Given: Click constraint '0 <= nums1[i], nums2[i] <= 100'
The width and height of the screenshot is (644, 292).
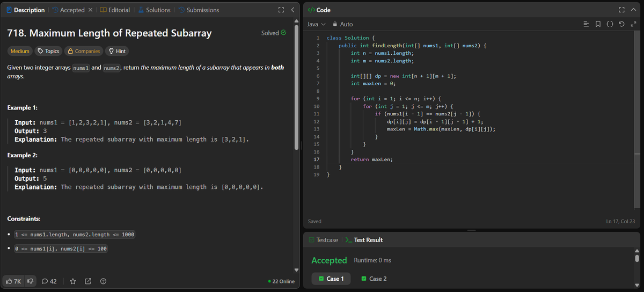Looking at the screenshot, I should coord(61,249).
